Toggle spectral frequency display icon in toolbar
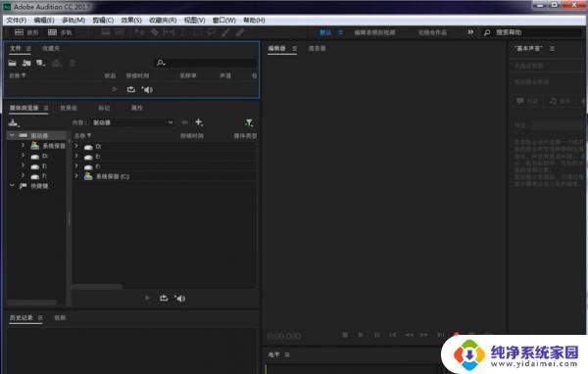This screenshot has height=374, width=588. tap(106, 32)
